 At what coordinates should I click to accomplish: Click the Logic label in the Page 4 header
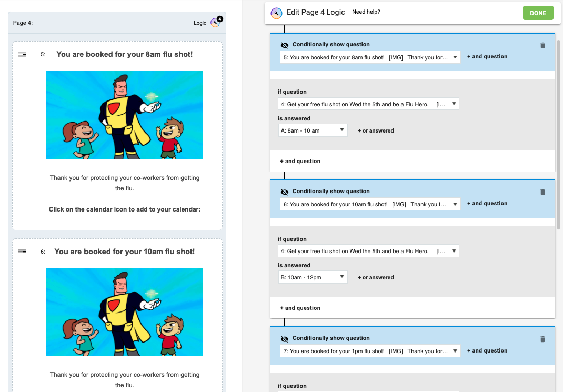tap(200, 23)
